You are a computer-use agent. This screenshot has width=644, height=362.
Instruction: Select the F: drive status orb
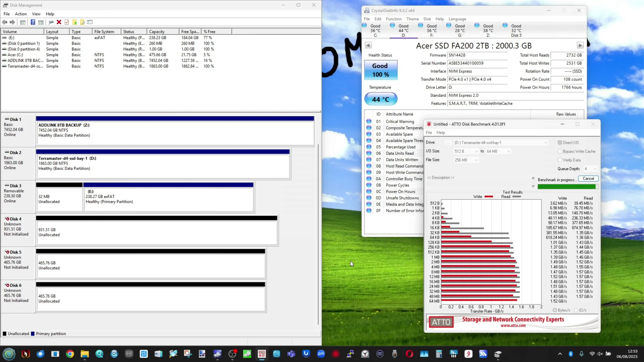click(x=420, y=25)
